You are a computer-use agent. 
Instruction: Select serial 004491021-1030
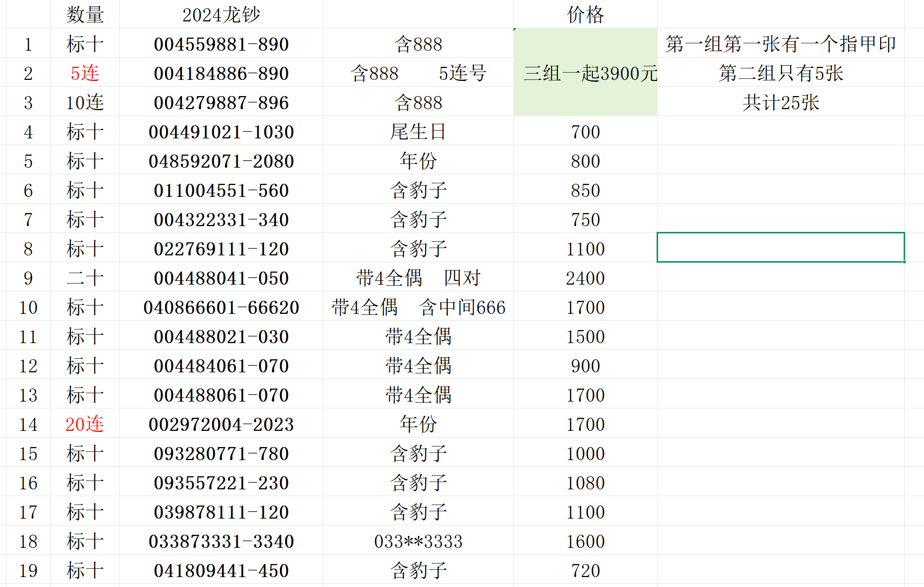click(221, 132)
